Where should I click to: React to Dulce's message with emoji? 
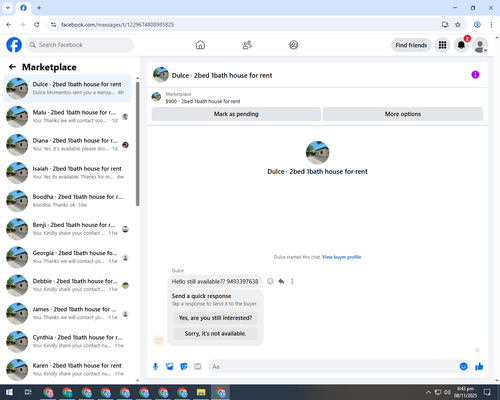click(270, 281)
